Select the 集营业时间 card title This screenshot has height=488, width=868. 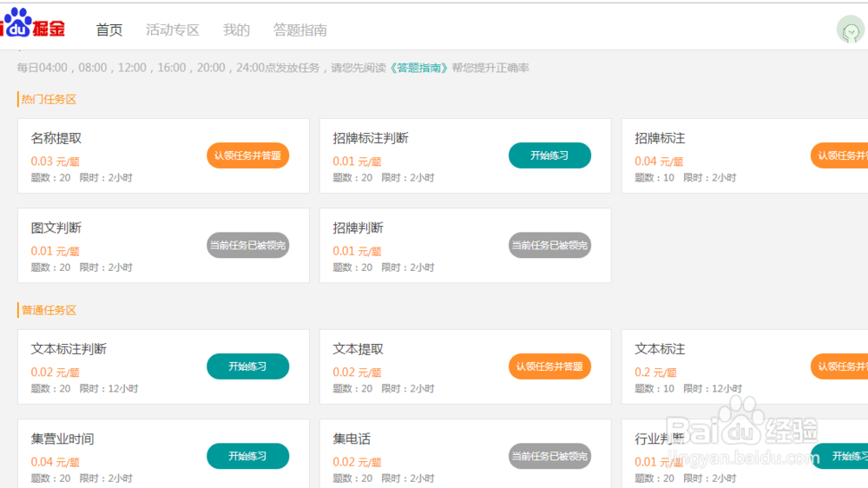tap(62, 439)
